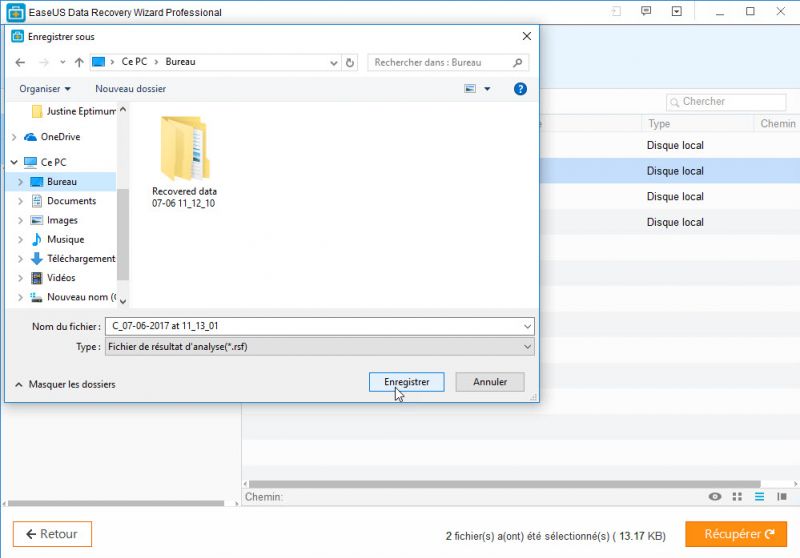Select Images in the navigation tree
800x558 pixels.
[x=54, y=220]
